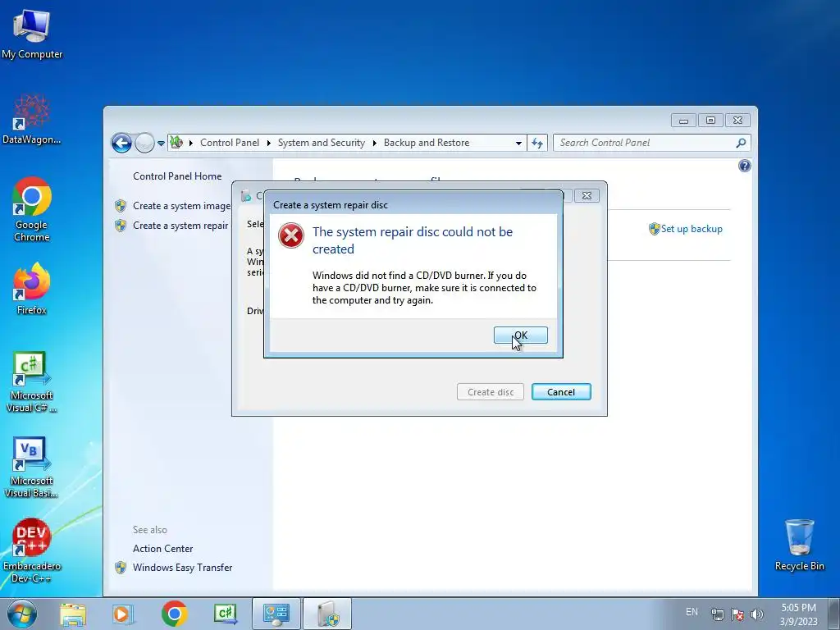Go back in the Control Panel window

[121, 143]
